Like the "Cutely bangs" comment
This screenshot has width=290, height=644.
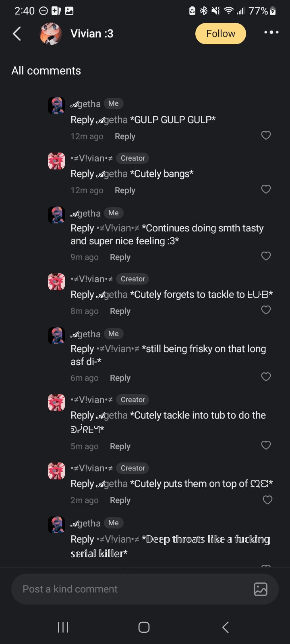click(266, 189)
